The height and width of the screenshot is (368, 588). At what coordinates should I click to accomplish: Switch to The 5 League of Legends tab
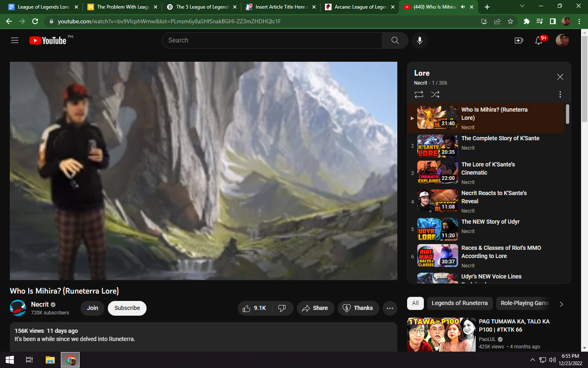(201, 7)
